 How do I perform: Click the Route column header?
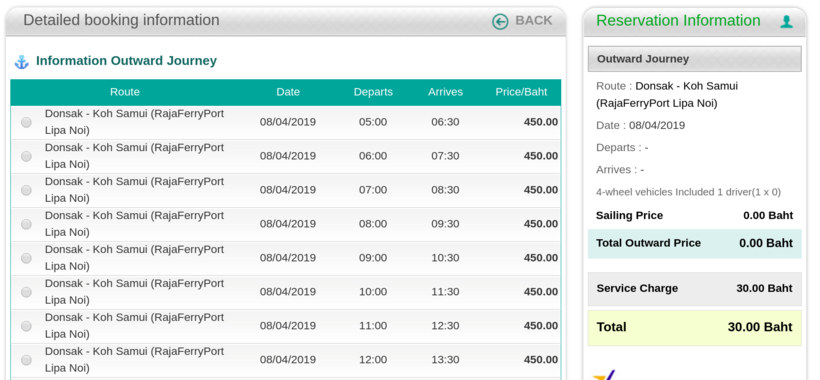pyautogui.click(x=124, y=92)
